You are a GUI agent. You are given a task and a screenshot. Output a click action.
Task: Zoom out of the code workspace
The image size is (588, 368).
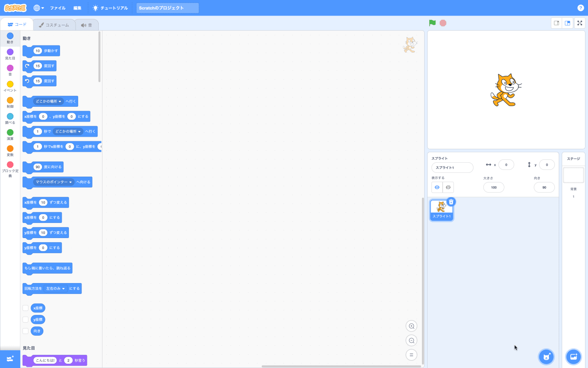click(x=412, y=341)
